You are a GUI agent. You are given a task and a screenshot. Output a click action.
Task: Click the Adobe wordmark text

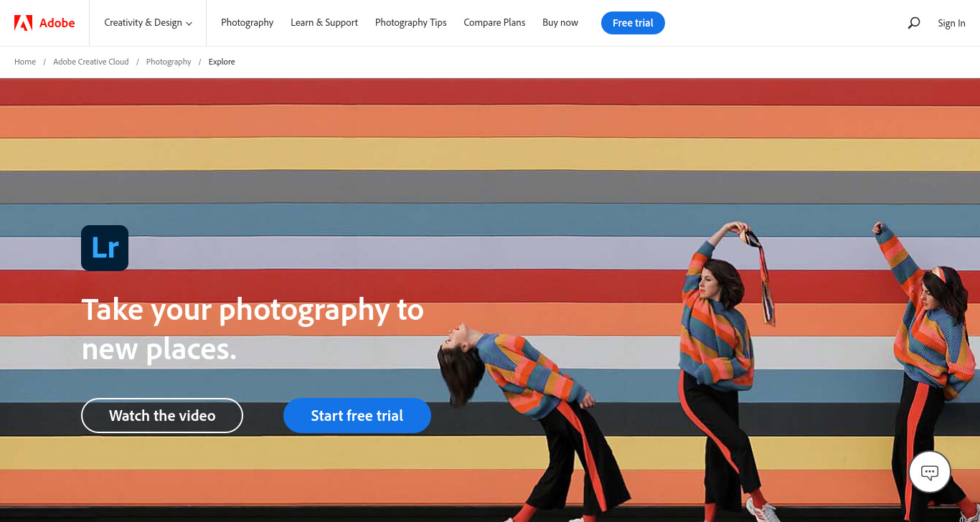(57, 23)
